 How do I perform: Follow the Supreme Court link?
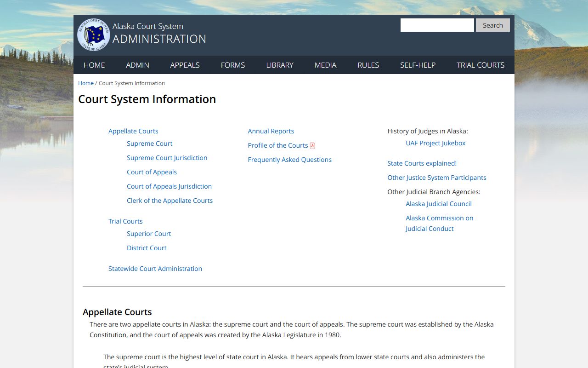pos(150,144)
